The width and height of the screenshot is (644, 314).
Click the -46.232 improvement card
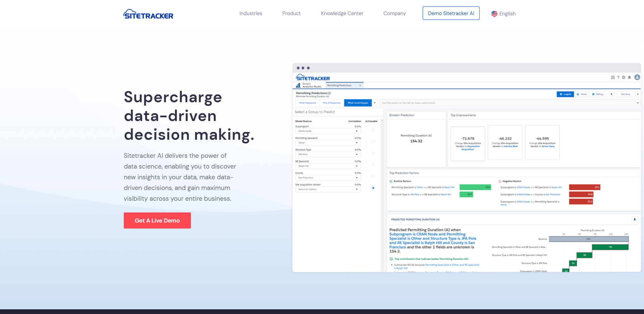tap(505, 142)
